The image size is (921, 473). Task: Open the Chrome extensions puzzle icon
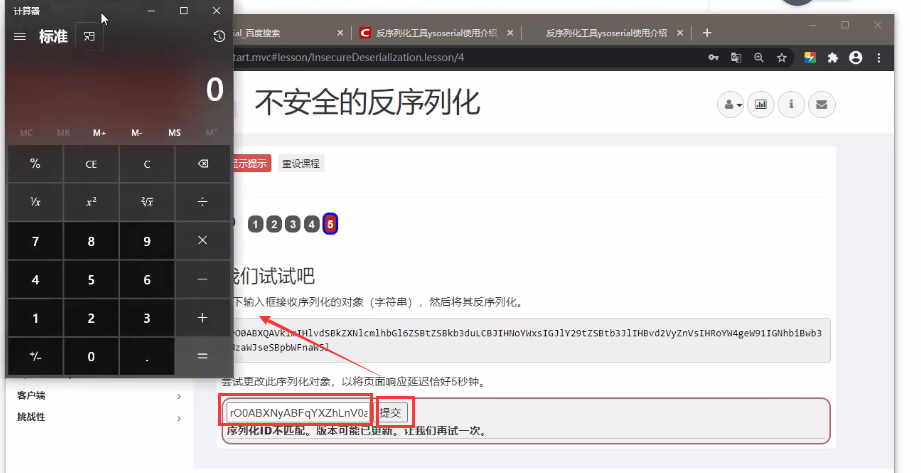tap(832, 58)
